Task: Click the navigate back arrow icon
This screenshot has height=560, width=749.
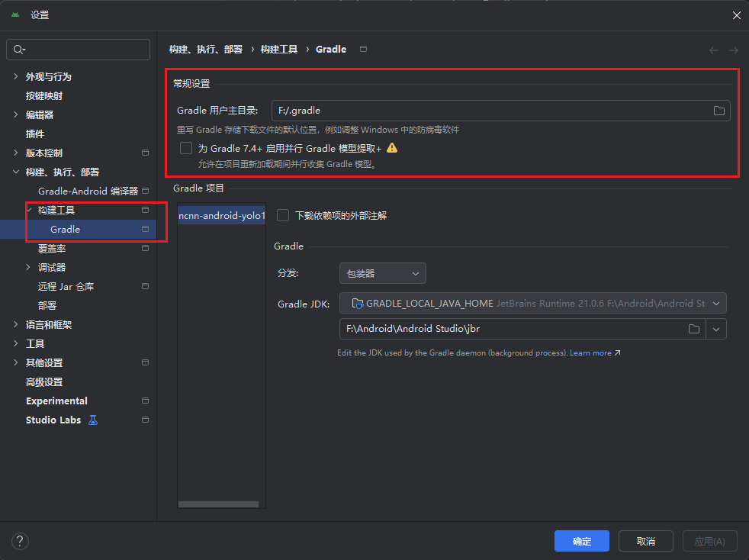Action: pyautogui.click(x=714, y=50)
